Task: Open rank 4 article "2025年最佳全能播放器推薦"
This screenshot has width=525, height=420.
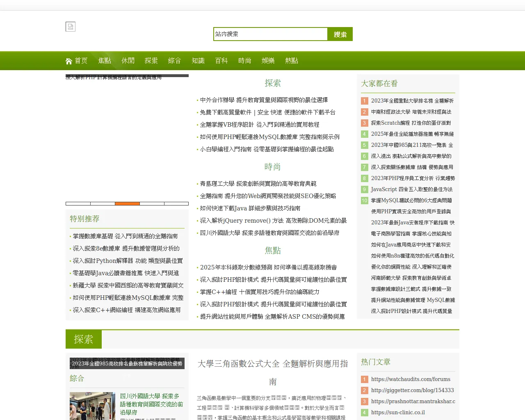Action: tap(413, 134)
